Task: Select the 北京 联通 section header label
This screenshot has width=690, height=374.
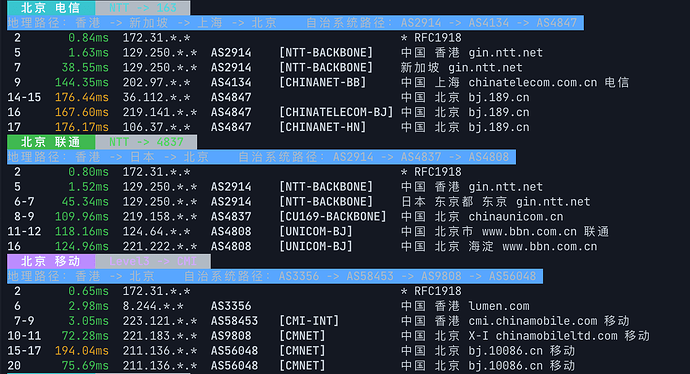Action: 51,142
